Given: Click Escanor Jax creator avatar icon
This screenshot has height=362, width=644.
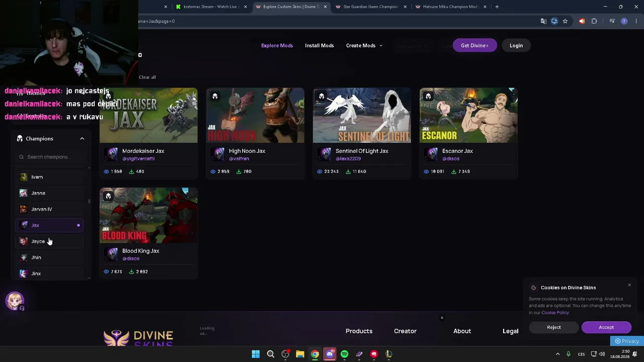Looking at the screenshot, I should pos(432,154).
